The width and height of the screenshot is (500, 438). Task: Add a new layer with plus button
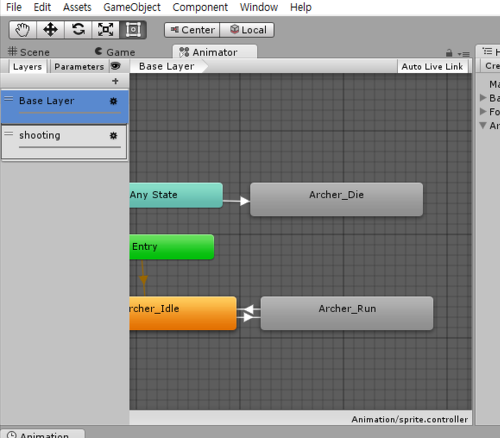115,81
